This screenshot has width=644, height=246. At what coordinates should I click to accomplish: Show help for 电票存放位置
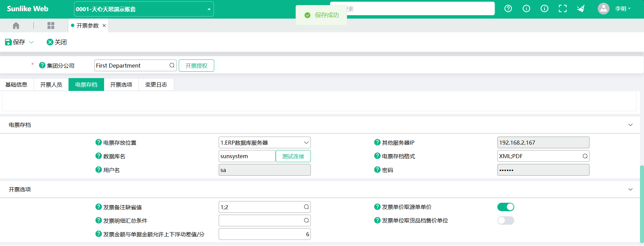99,142
